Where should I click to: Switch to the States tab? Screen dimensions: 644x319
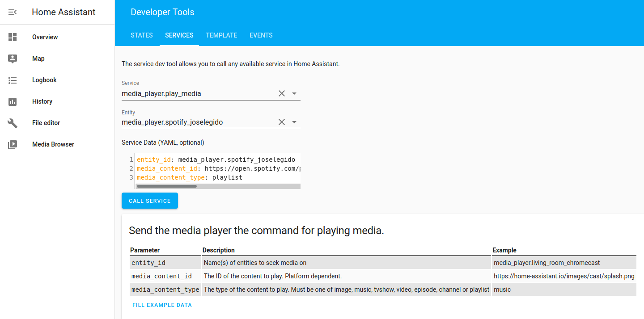pyautogui.click(x=142, y=35)
